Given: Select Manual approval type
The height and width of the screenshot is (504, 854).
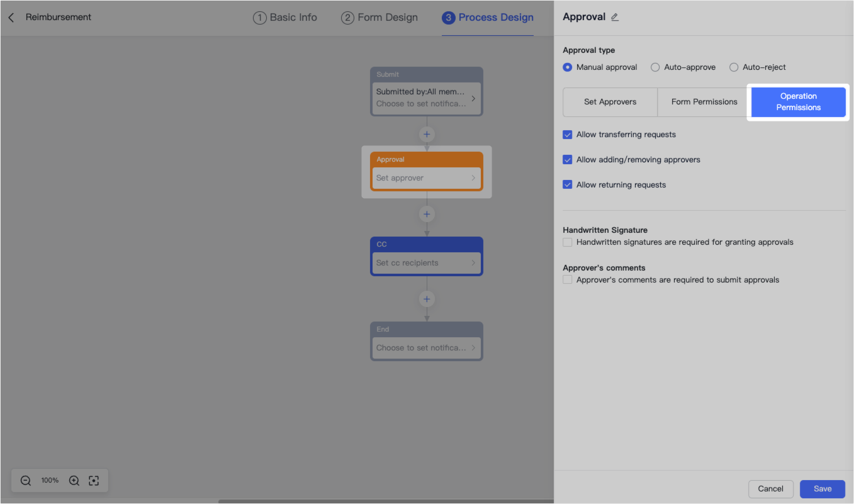Looking at the screenshot, I should click(x=568, y=67).
